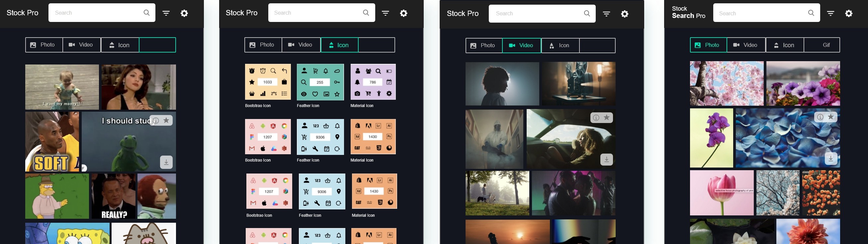Image resolution: width=868 pixels, height=244 pixels.
Task: Download the woman-in-car video
Action: coord(607,159)
